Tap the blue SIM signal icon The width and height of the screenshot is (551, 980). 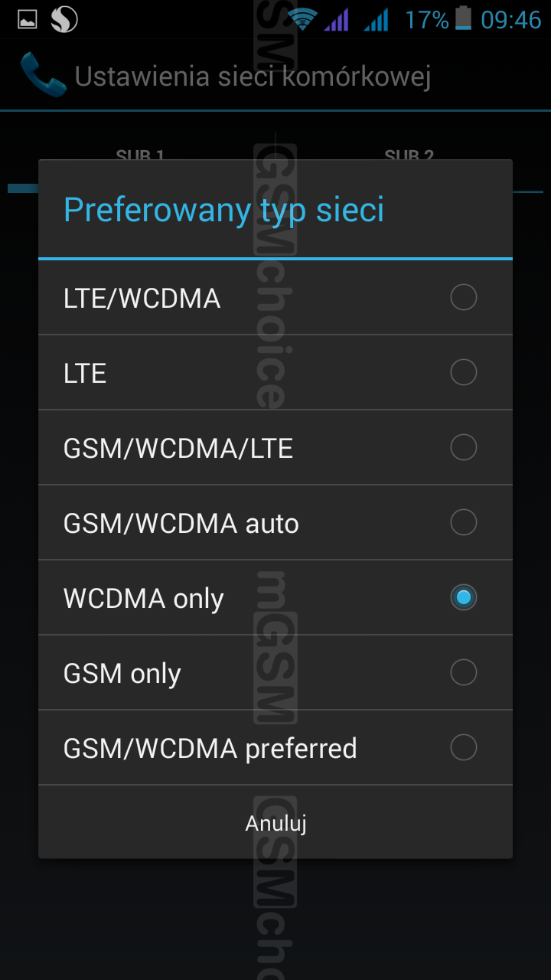click(x=376, y=20)
